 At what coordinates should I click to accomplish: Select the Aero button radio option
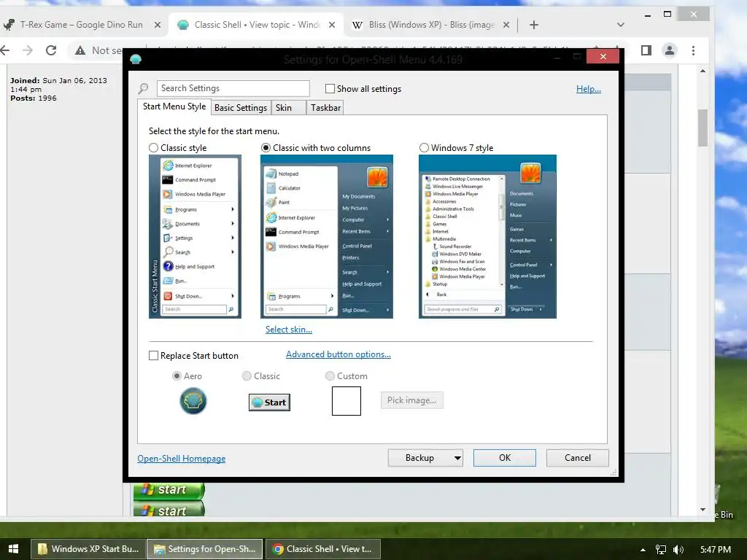click(x=177, y=376)
